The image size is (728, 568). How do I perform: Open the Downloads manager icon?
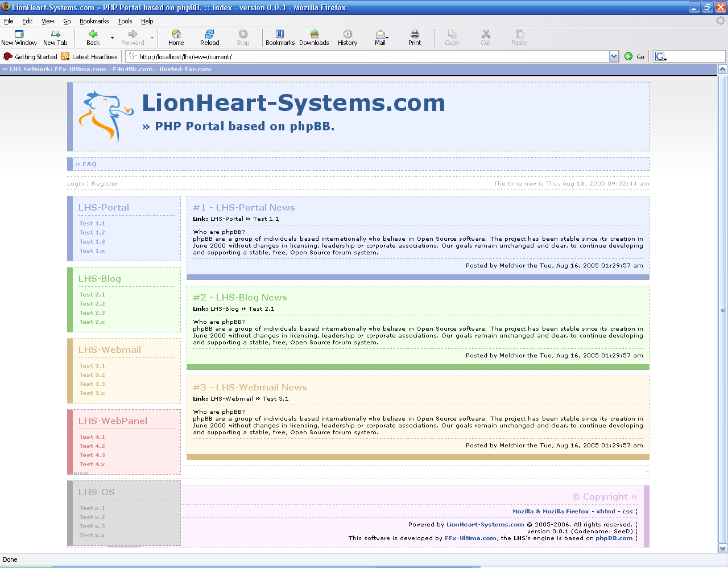coord(314,38)
